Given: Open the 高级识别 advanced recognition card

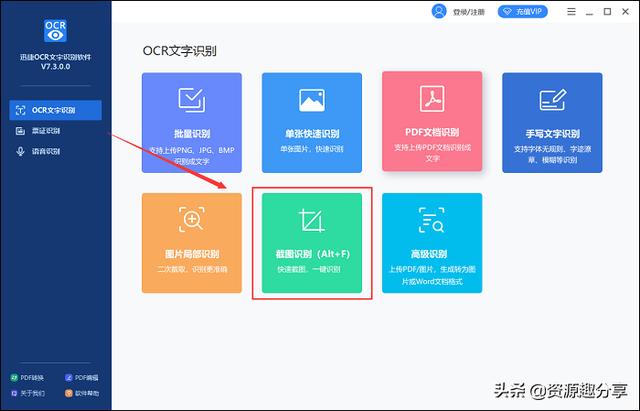Looking at the screenshot, I should pos(432,243).
